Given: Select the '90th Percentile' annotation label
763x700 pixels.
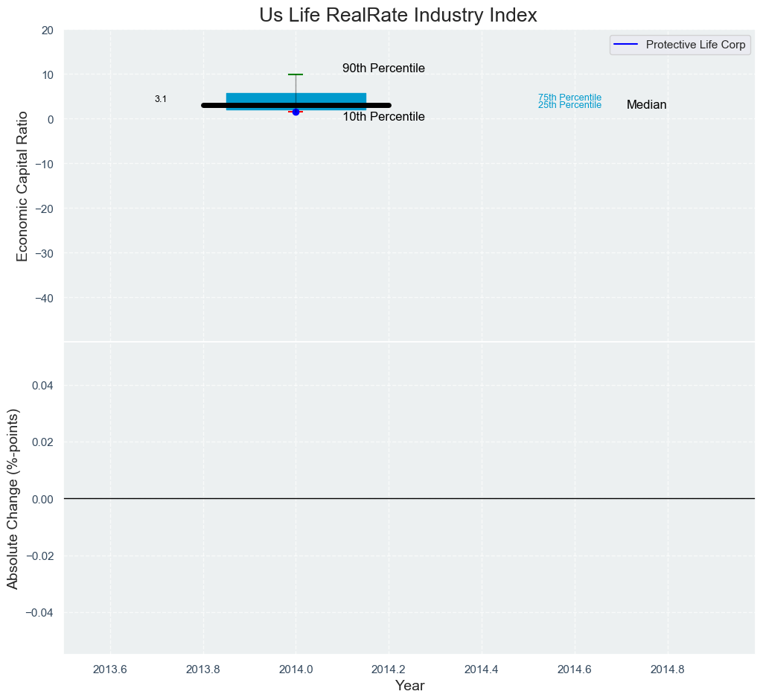Looking at the screenshot, I should click(x=383, y=69).
